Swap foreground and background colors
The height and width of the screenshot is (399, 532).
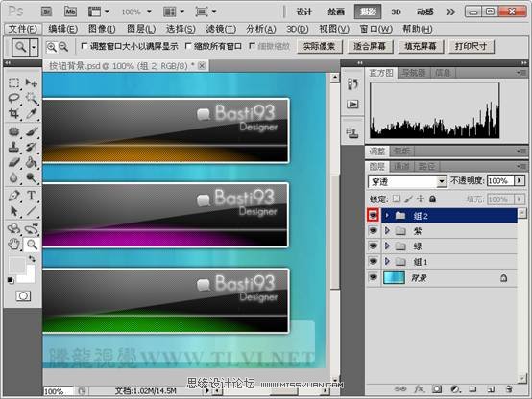[32, 259]
